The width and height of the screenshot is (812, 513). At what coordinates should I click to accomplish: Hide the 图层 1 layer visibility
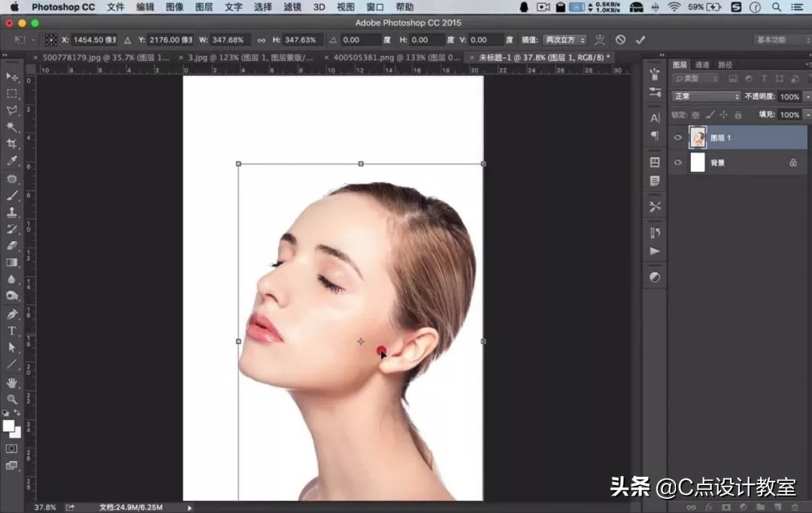(x=678, y=138)
